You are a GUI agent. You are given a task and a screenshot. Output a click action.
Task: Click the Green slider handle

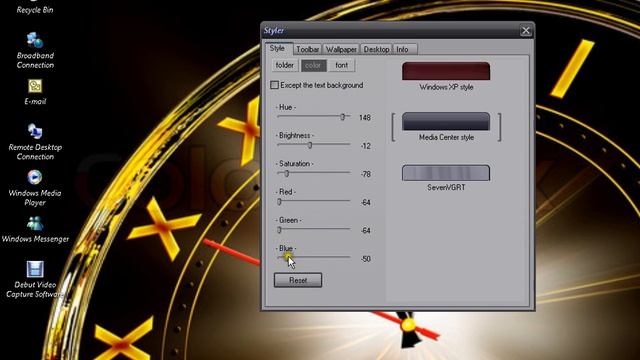[x=280, y=229]
